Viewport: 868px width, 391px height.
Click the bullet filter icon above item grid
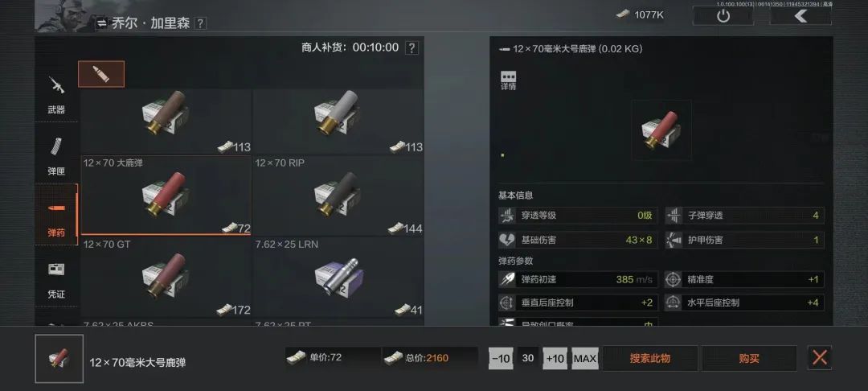(x=101, y=74)
